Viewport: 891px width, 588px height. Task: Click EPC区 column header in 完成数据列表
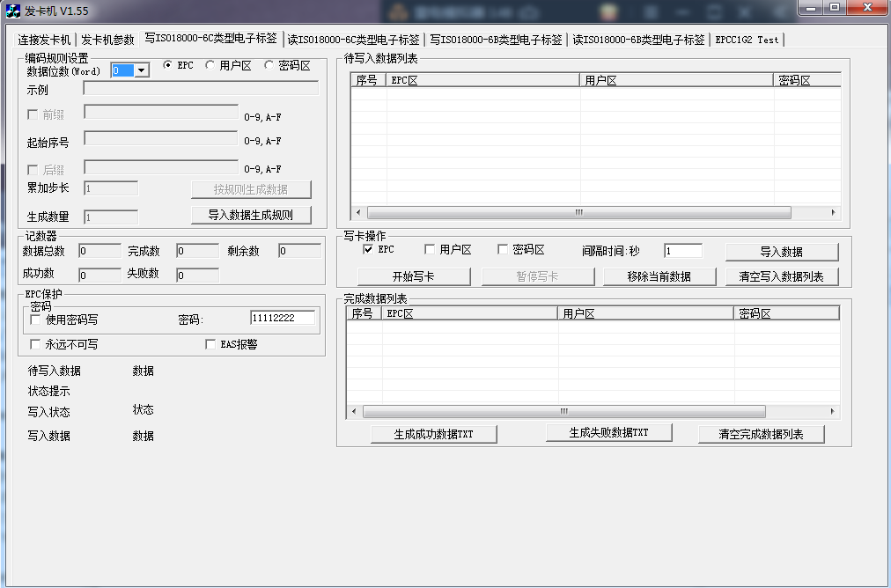pyautogui.click(x=470, y=313)
